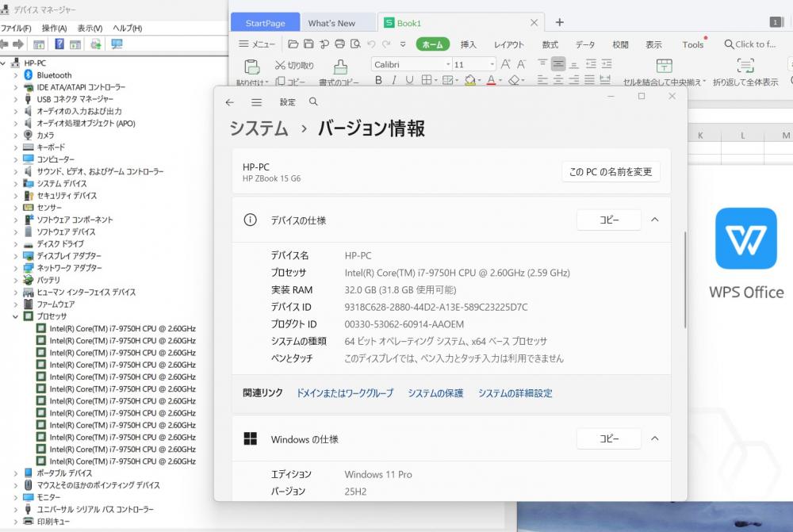This screenshot has width=793, height=532.
Task: Open the 操作(A) menu in Device Manager
Action: pyautogui.click(x=54, y=28)
